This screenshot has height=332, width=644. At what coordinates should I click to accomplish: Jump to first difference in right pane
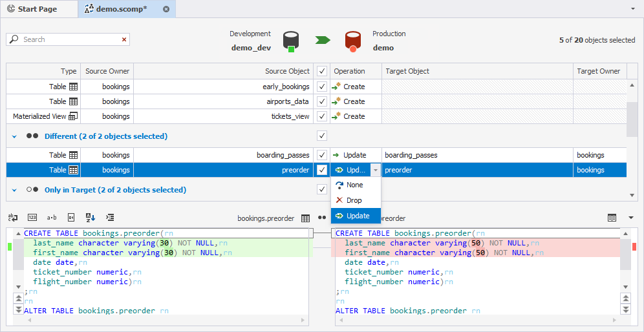[625, 299]
